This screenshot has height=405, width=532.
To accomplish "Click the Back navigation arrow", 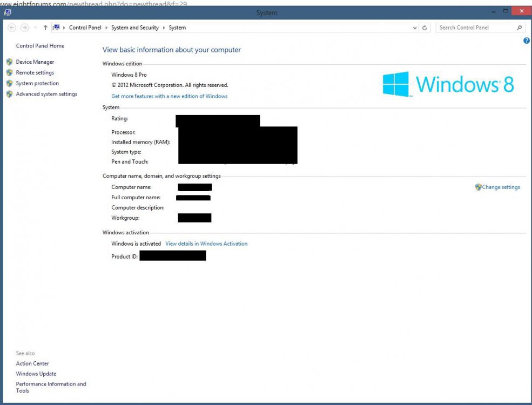I will click(12, 28).
